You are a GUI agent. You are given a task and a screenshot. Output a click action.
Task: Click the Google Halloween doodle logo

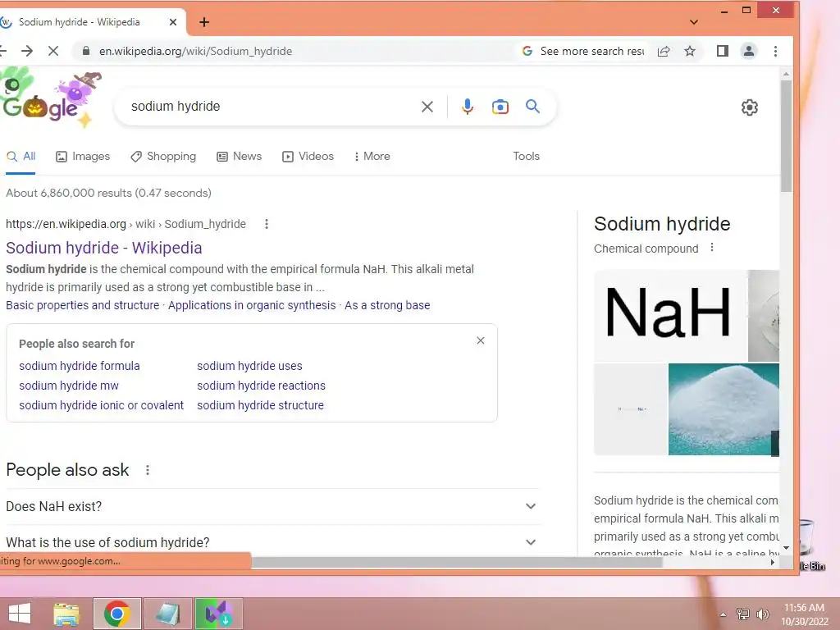pos(51,98)
